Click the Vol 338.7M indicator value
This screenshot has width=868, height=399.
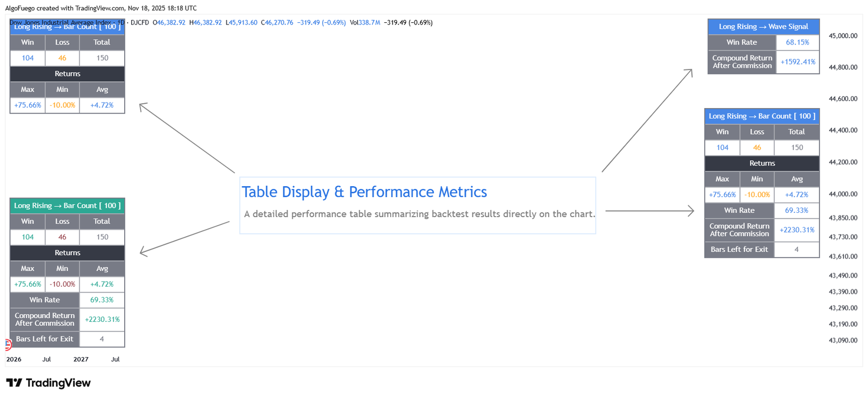pyautogui.click(x=365, y=23)
